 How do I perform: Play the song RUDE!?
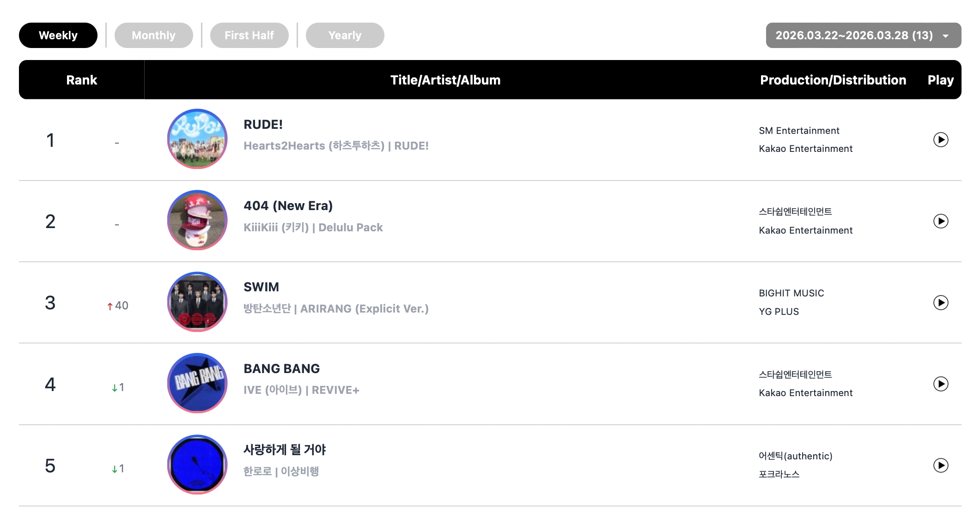940,139
